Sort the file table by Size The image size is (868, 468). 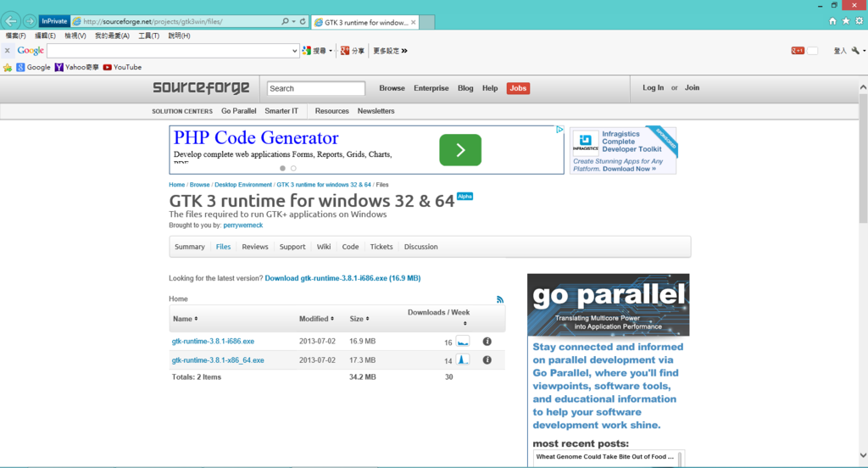(359, 319)
